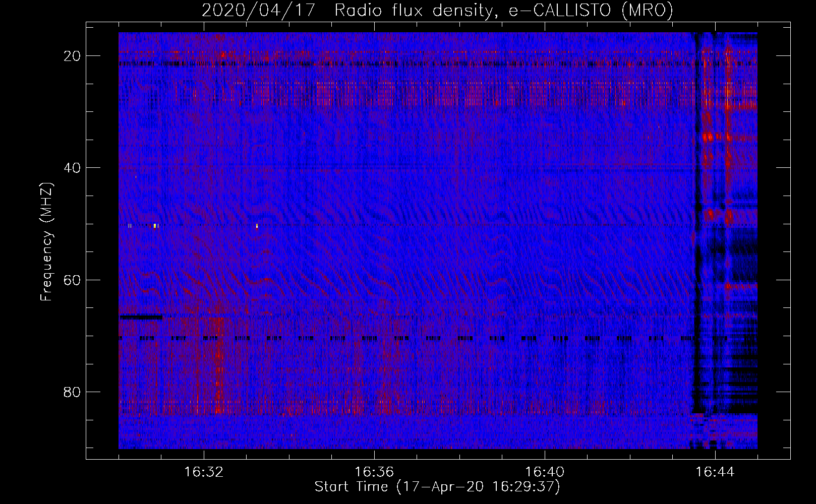Viewport: 816px width, 504px height.
Task: Click the 20 MHz frequency tick label
Action: (72, 56)
